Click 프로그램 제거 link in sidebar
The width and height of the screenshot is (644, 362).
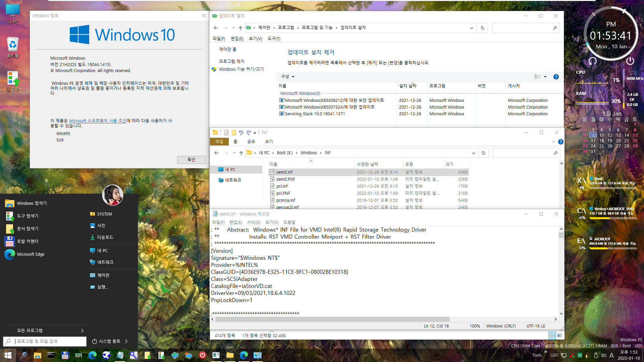coord(232,61)
